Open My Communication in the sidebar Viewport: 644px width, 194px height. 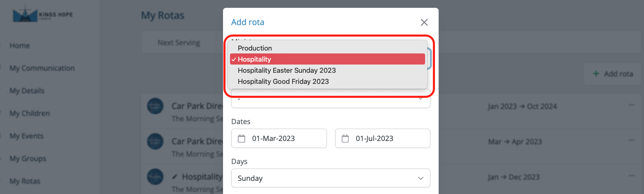tap(42, 68)
